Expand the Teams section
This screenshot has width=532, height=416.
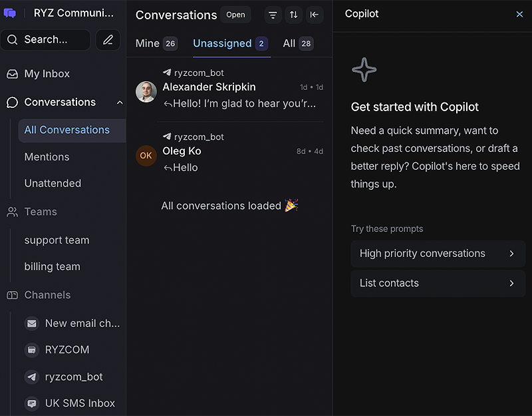tap(40, 211)
